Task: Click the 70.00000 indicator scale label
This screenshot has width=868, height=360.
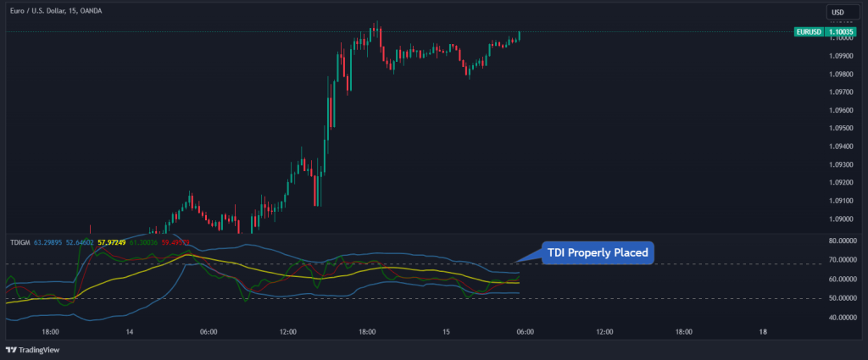Action: (842, 260)
